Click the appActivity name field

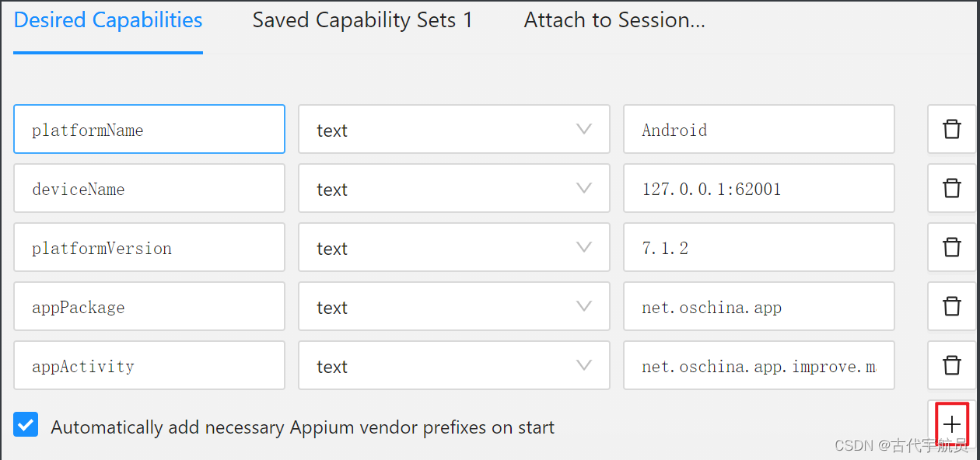click(149, 366)
